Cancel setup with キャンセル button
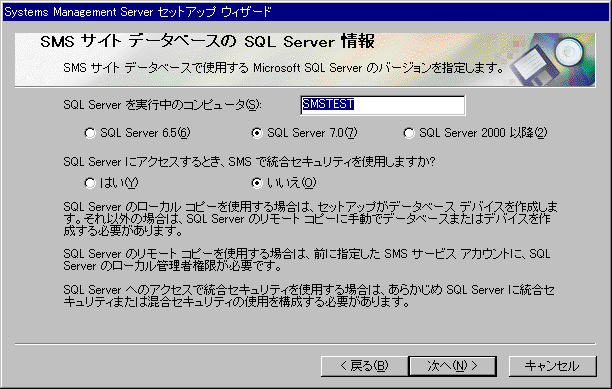 (x=552, y=366)
